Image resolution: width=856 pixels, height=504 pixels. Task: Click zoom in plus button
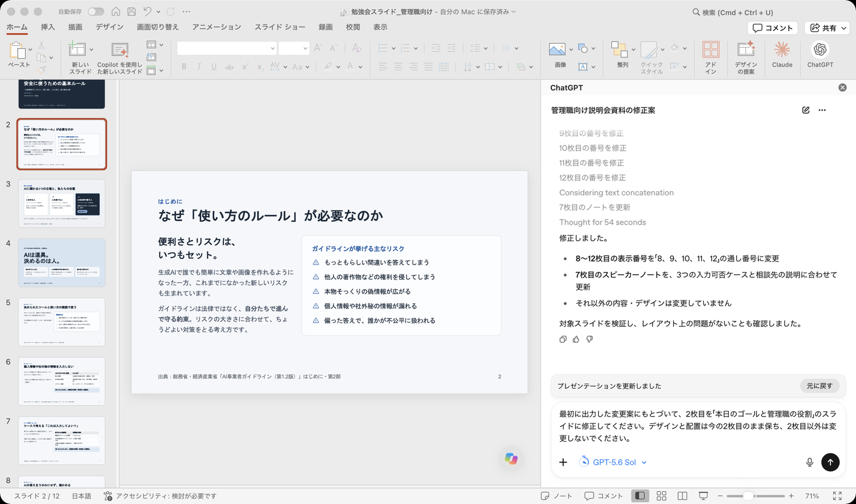(x=791, y=496)
